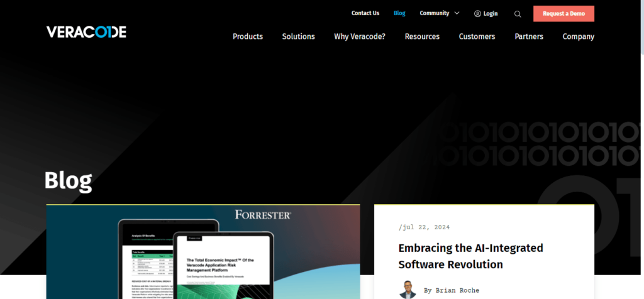Open the Forrester report featured image
The image size is (644, 299).
[x=203, y=251]
